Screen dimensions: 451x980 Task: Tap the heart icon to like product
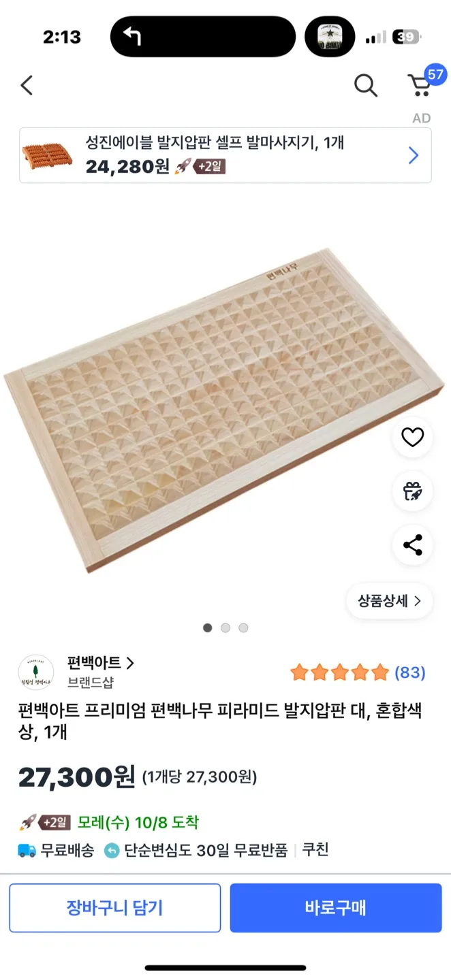tap(412, 438)
